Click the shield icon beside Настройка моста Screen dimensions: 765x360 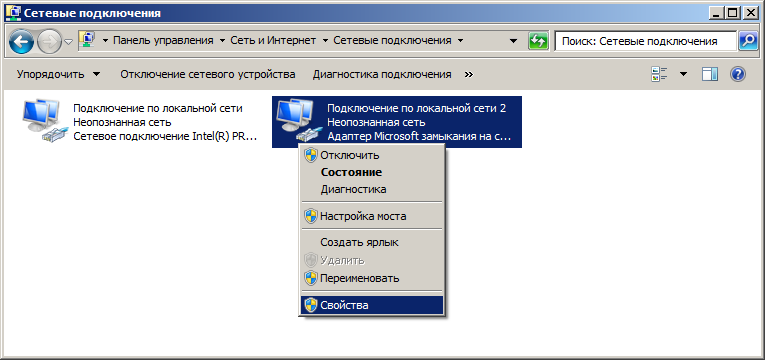(x=310, y=216)
